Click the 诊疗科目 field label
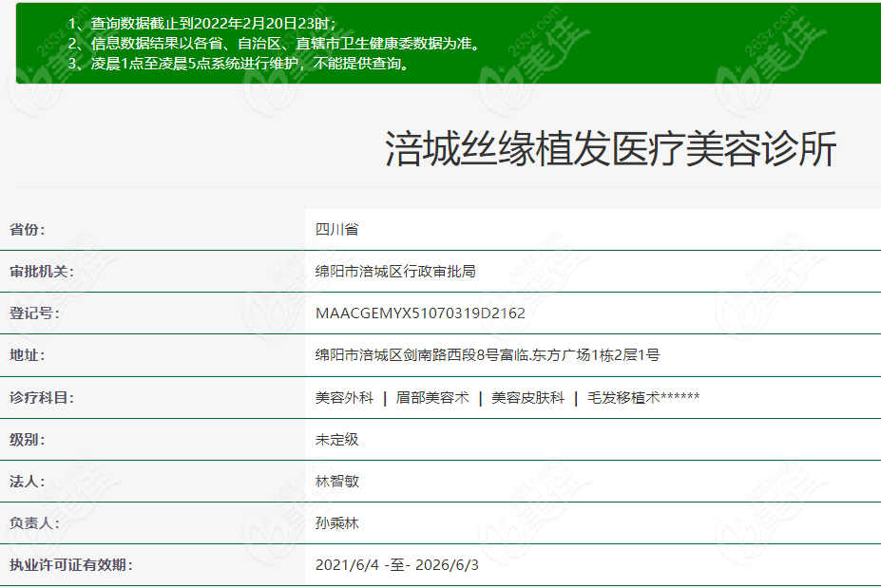881x588 pixels. click(41, 398)
